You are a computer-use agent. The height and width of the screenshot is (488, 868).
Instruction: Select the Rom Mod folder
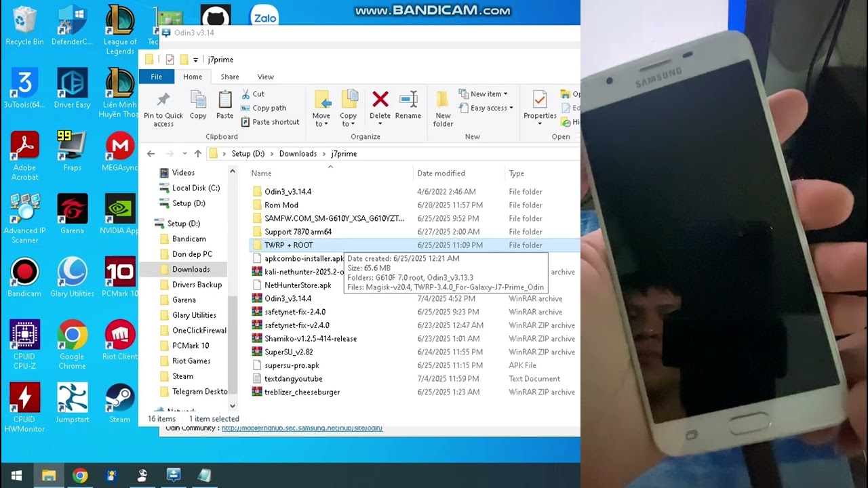(281, 205)
